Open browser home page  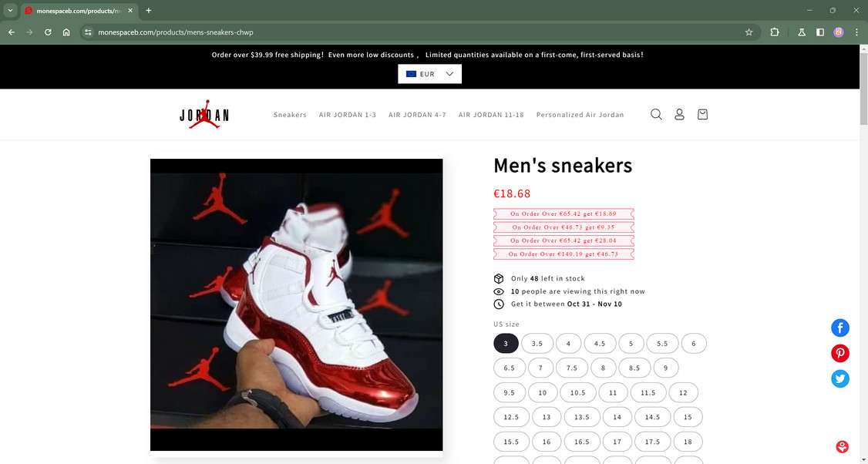tap(66, 32)
